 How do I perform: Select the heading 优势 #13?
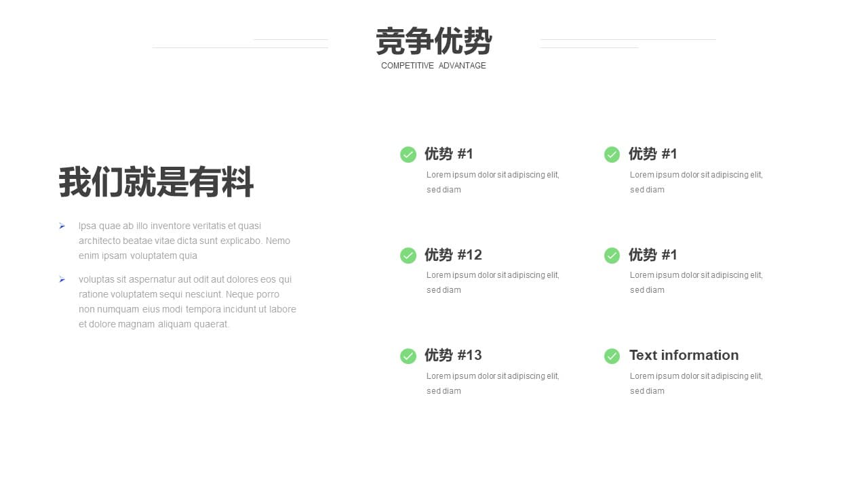coord(453,355)
